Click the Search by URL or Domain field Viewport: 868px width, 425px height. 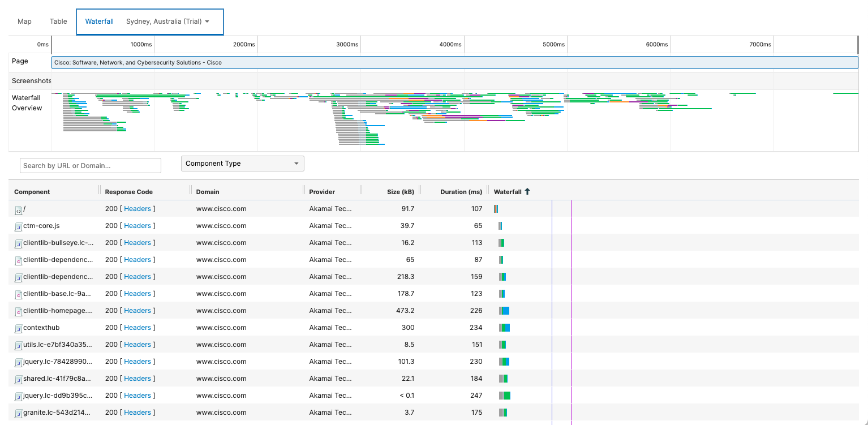(x=91, y=165)
